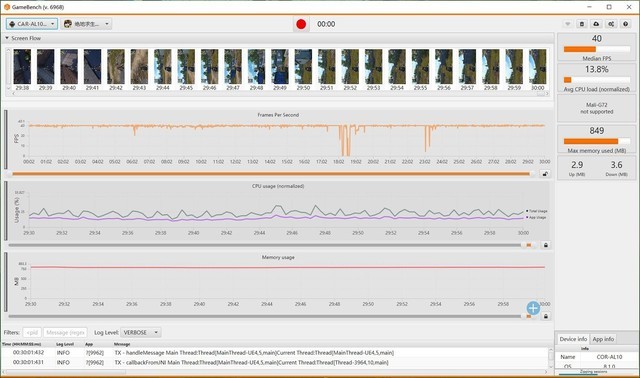640x378 pixels.
Task: Click the Memory usage chart range slider handle
Action: point(529,316)
